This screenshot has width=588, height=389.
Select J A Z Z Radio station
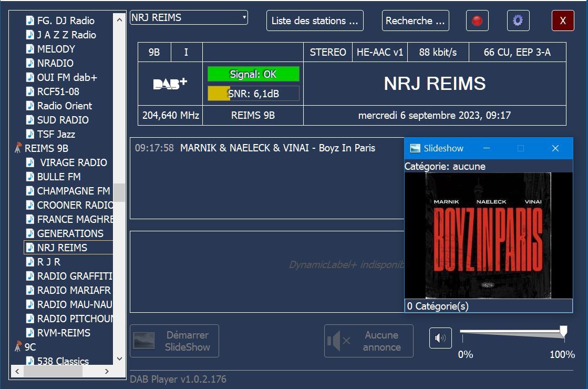[66, 35]
